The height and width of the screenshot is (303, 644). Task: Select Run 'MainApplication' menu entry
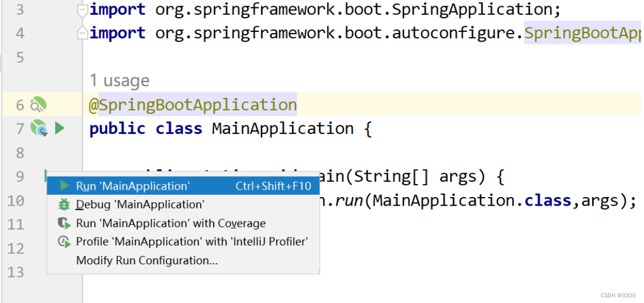tap(183, 186)
